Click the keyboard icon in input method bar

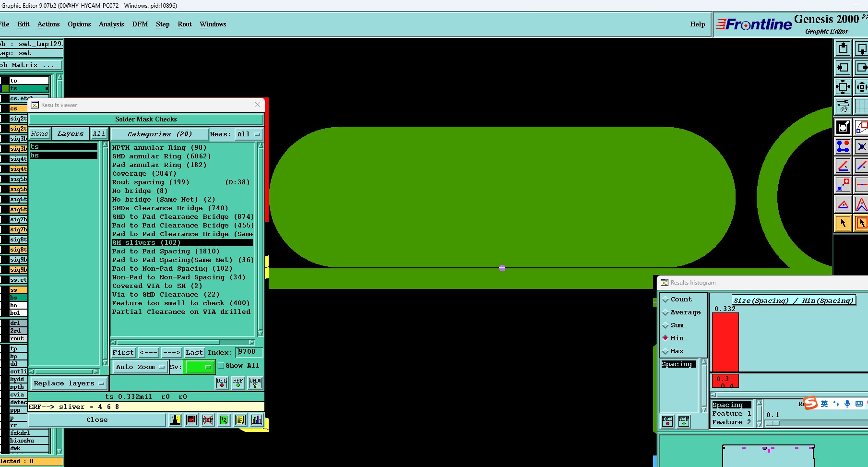[859, 404]
